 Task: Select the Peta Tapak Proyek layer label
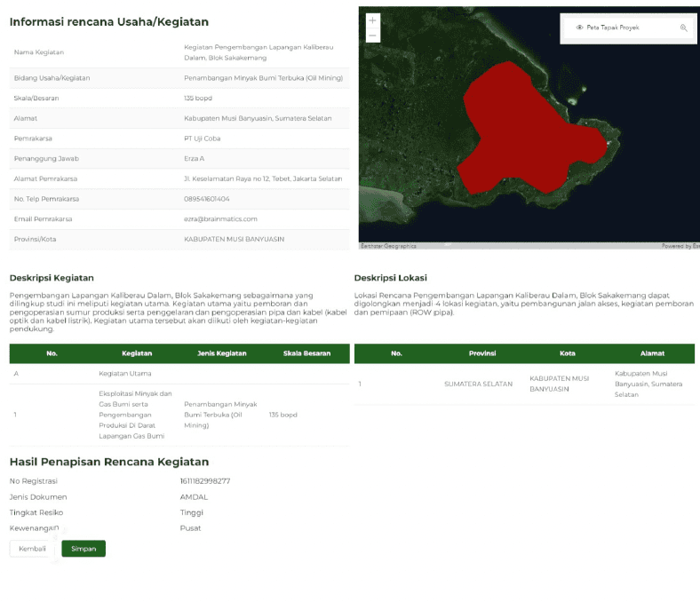click(612, 28)
